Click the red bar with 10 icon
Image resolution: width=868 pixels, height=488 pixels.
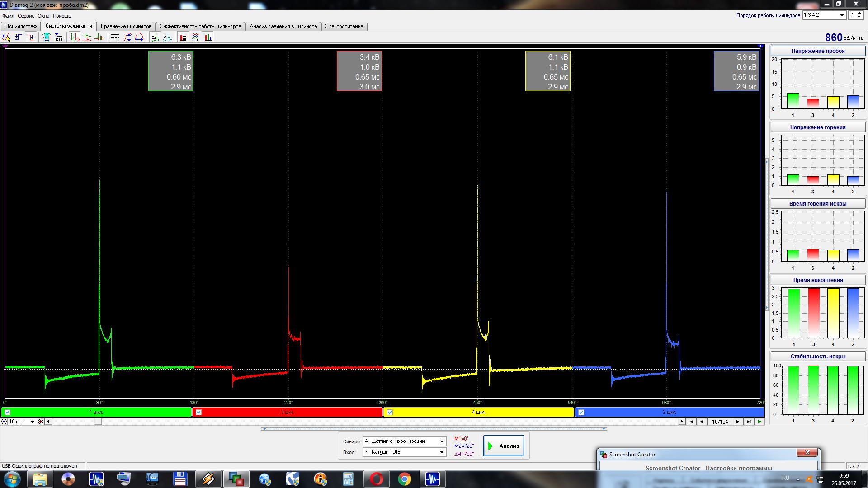click(x=183, y=38)
